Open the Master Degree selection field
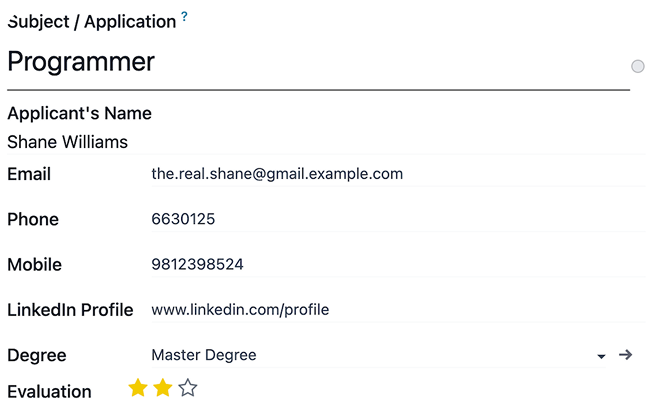 tap(370, 355)
